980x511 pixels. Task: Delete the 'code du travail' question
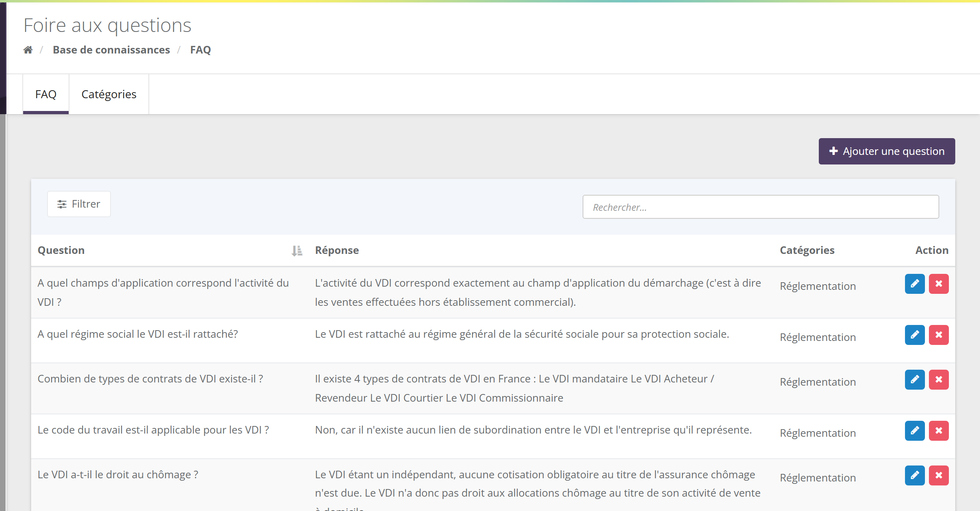939,431
